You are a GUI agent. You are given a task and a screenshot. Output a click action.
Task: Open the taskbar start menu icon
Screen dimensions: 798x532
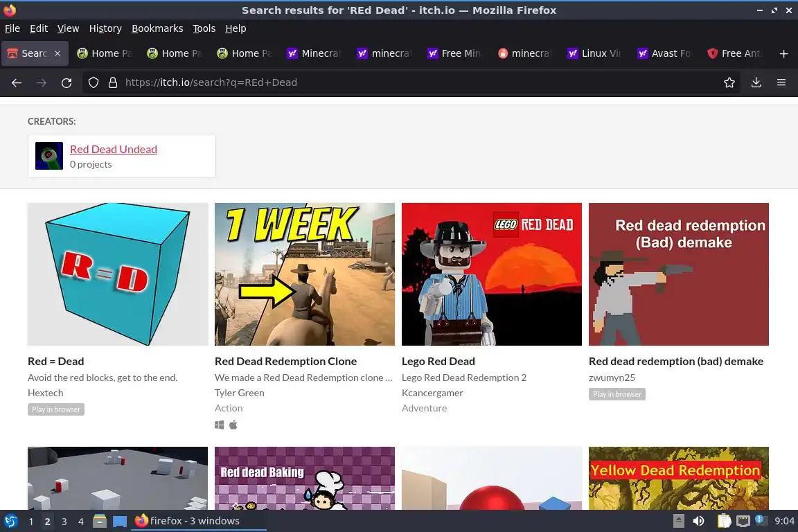click(10, 521)
